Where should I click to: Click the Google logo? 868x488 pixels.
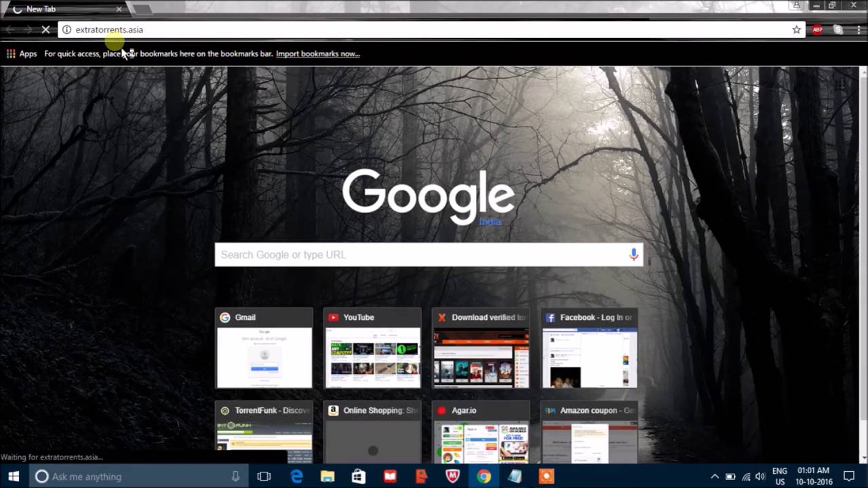click(428, 197)
